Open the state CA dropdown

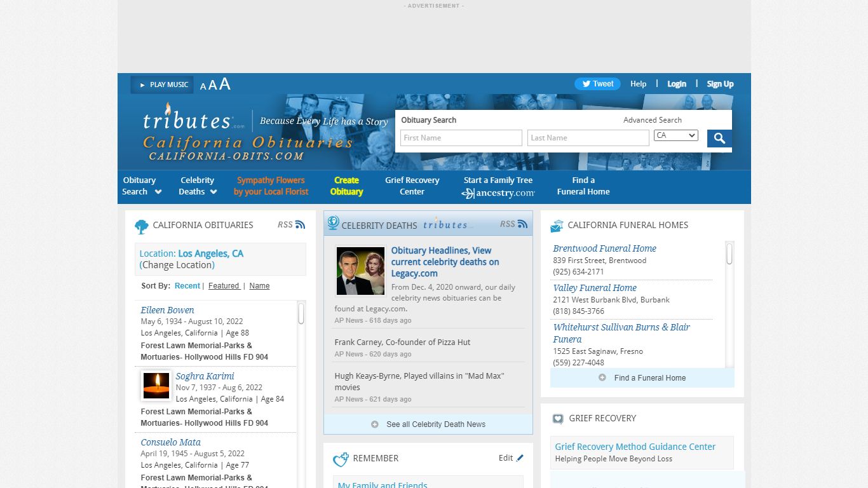[675, 135]
